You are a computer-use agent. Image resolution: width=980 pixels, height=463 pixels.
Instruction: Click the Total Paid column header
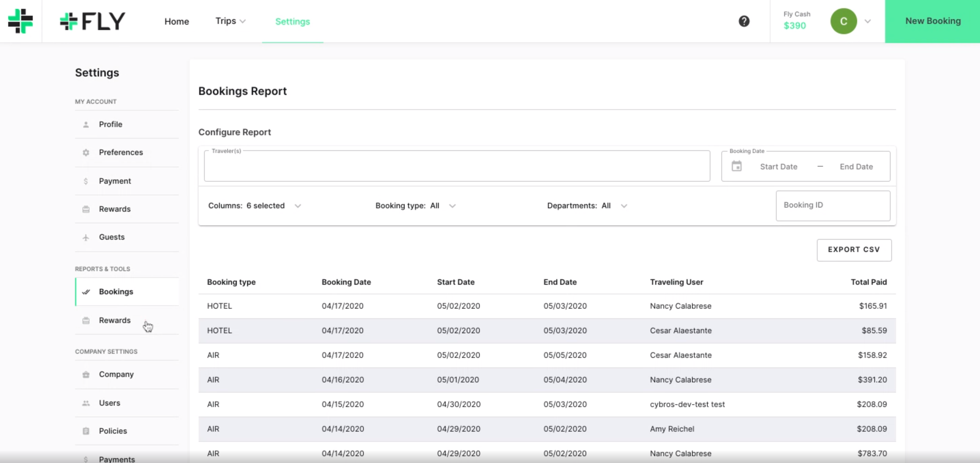click(868, 282)
